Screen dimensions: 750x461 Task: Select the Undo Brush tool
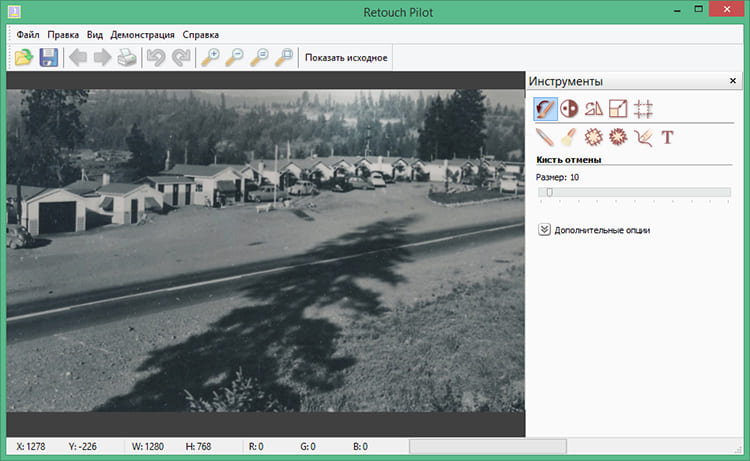[x=546, y=109]
